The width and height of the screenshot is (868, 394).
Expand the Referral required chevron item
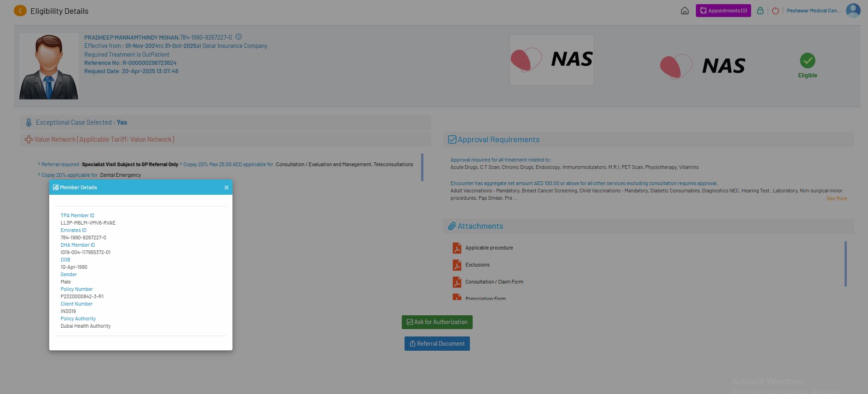pyautogui.click(x=39, y=164)
